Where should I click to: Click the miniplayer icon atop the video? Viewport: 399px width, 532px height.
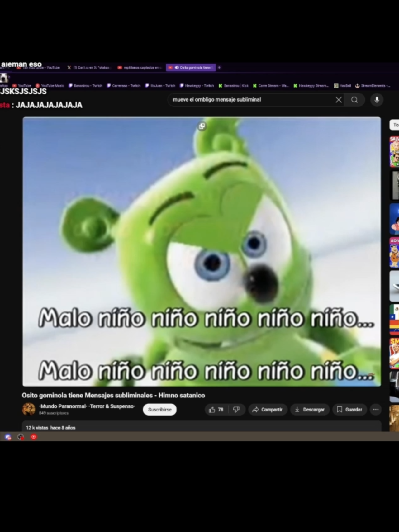point(202,126)
